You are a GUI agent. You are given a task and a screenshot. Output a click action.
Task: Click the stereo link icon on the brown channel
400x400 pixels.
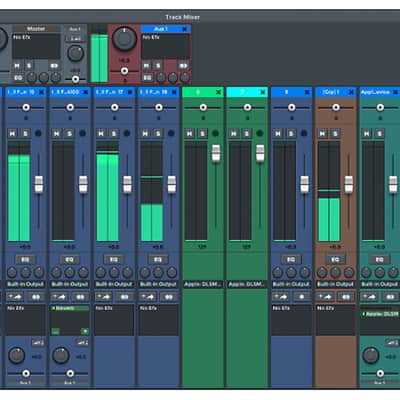(x=346, y=296)
